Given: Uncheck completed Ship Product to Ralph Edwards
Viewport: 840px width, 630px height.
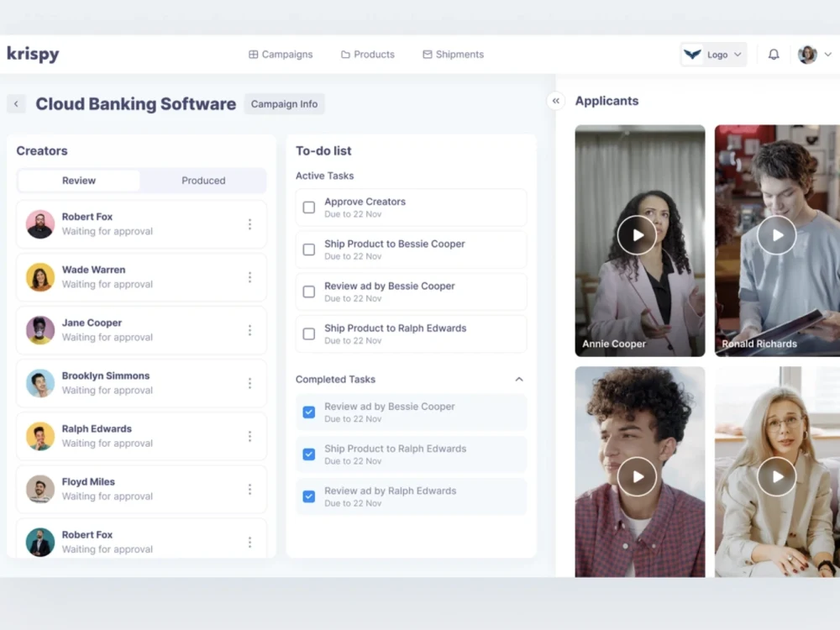Looking at the screenshot, I should (x=309, y=454).
